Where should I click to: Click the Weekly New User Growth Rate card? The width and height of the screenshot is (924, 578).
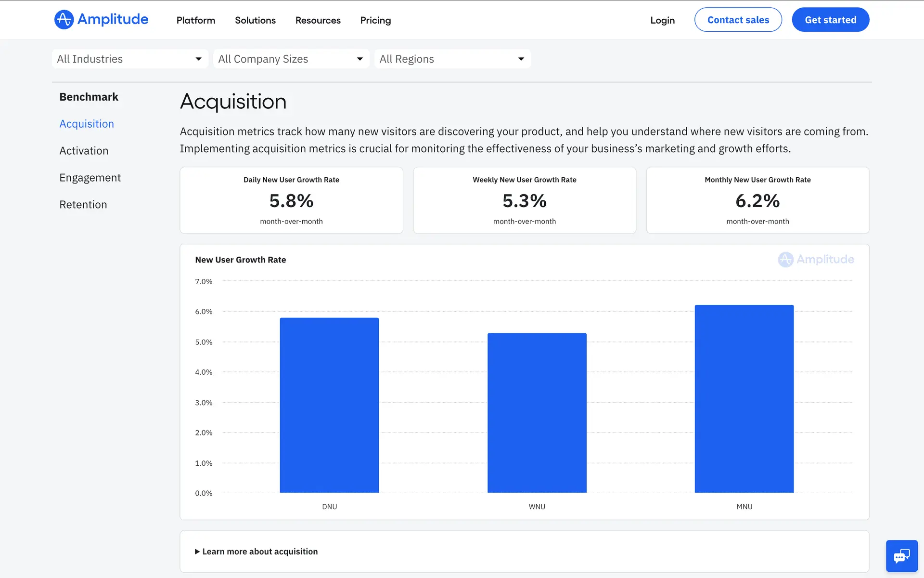click(x=525, y=200)
